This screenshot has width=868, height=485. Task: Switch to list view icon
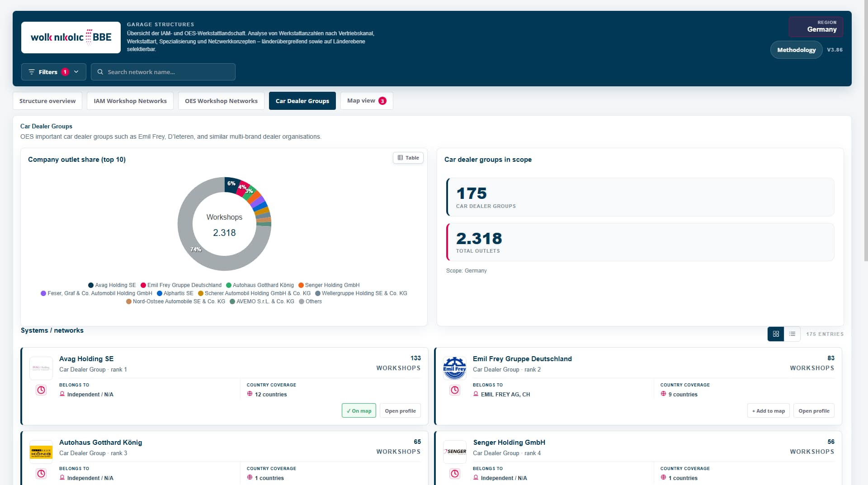792,334
